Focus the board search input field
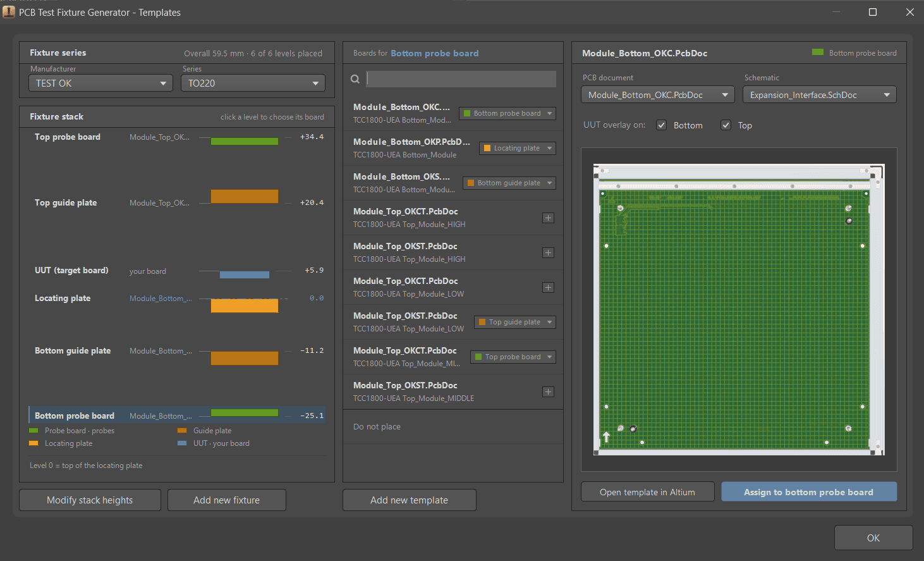 click(461, 79)
